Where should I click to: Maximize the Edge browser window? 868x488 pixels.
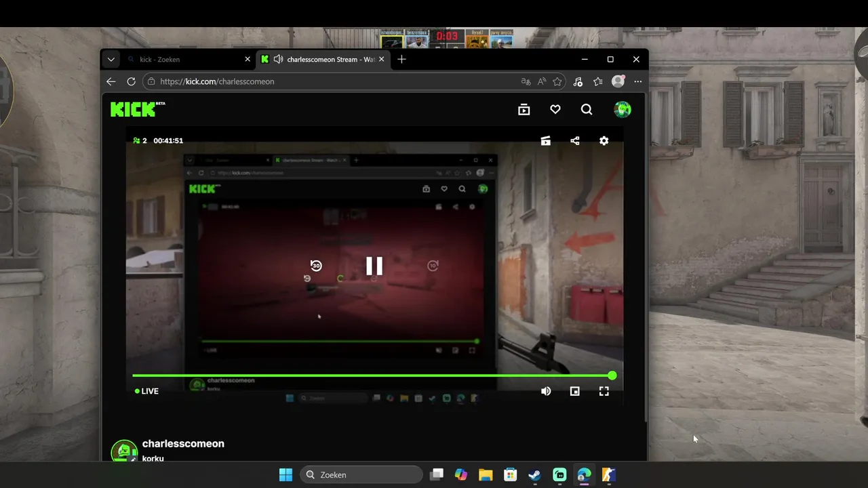tap(610, 60)
